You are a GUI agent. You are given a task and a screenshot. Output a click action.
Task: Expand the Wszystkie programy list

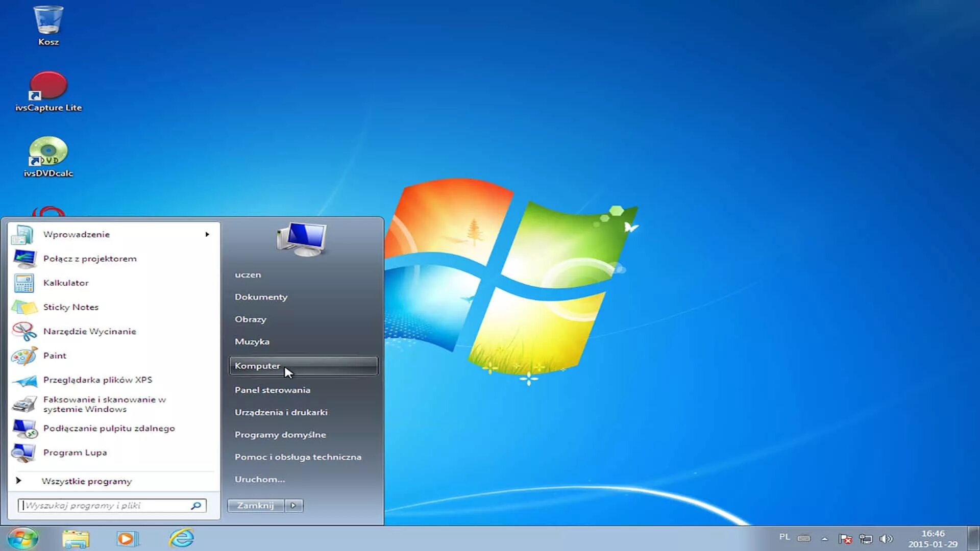86,481
